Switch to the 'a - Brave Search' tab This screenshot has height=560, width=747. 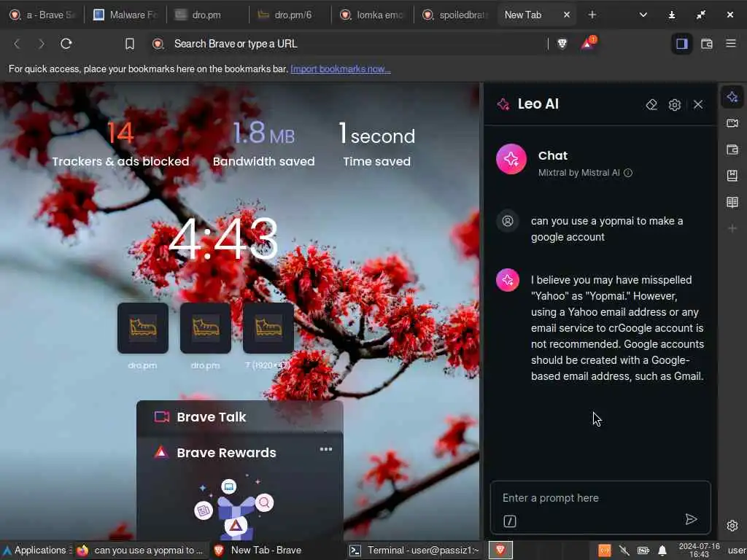click(43, 15)
